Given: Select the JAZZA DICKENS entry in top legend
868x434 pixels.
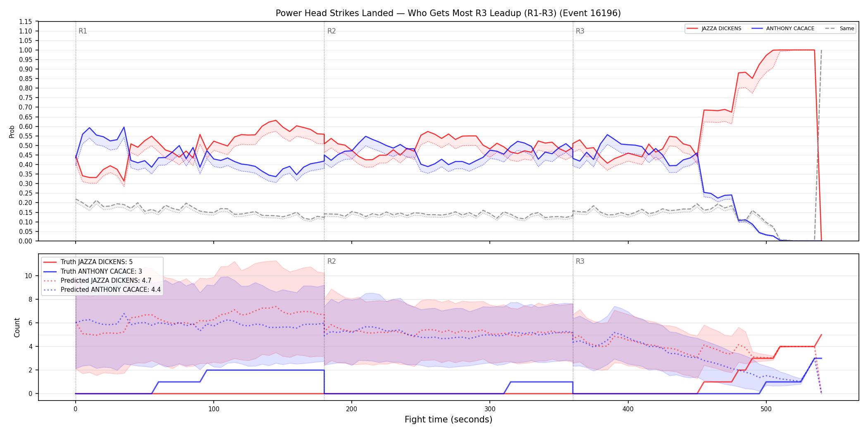Looking at the screenshot, I should (714, 29).
